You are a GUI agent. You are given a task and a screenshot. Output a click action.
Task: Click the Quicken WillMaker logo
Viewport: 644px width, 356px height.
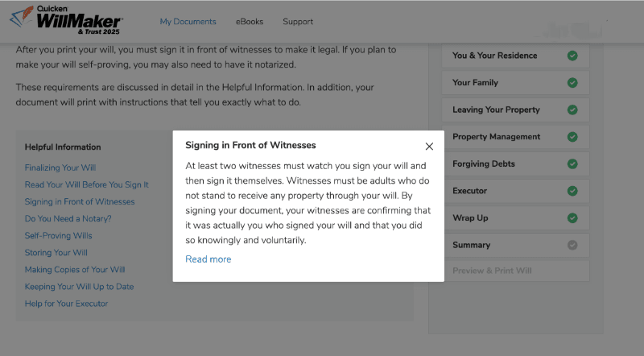point(67,21)
